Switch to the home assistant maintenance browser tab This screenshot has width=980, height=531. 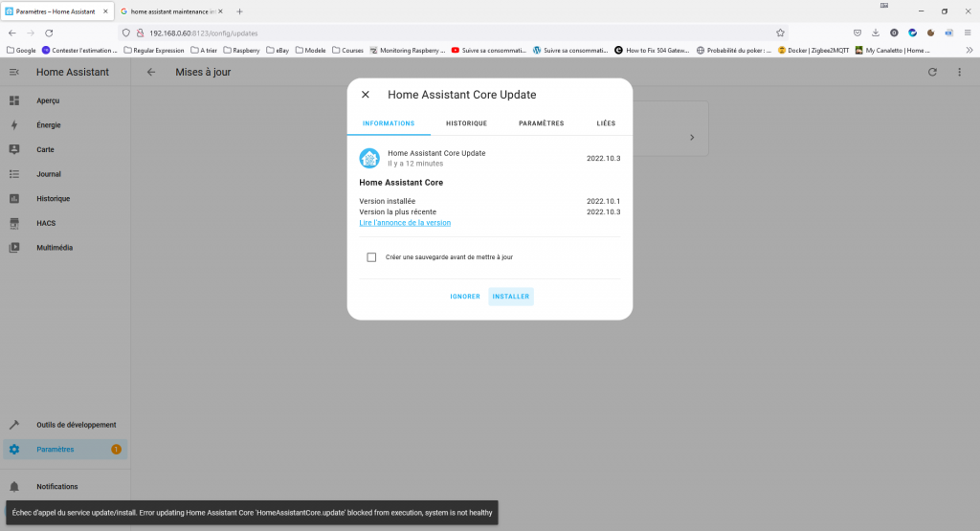(x=170, y=11)
